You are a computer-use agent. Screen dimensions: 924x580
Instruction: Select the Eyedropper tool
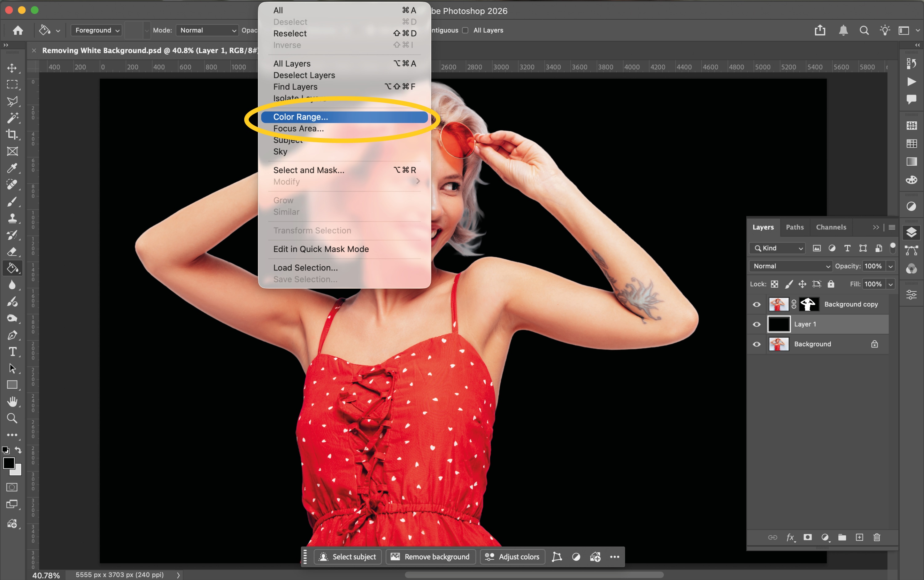click(12, 168)
